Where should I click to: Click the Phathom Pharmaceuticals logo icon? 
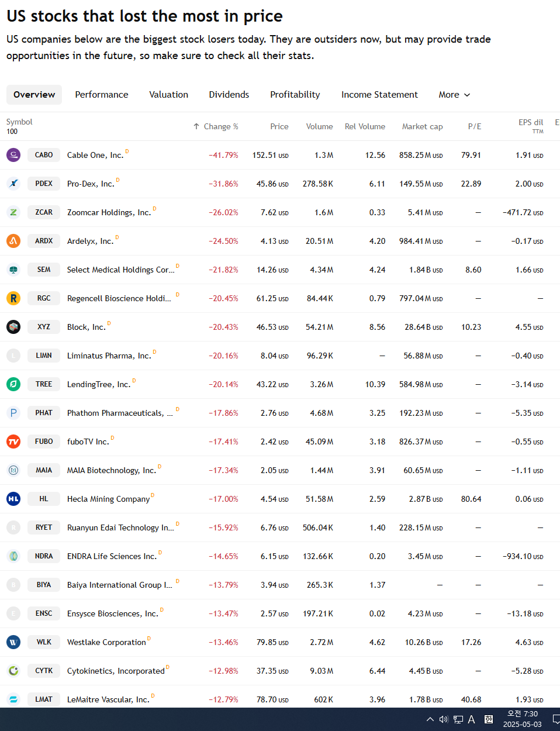pyautogui.click(x=13, y=413)
